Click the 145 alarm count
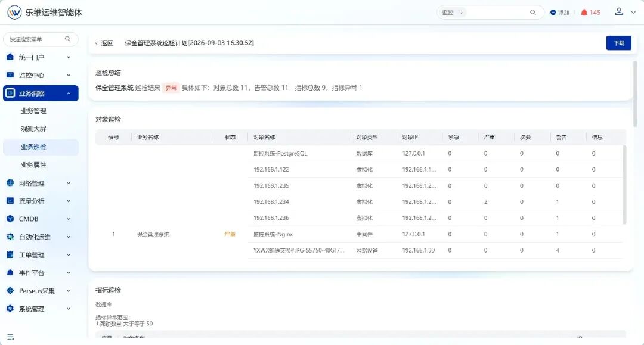Image resolution: width=644 pixels, height=345 pixels. tap(595, 13)
